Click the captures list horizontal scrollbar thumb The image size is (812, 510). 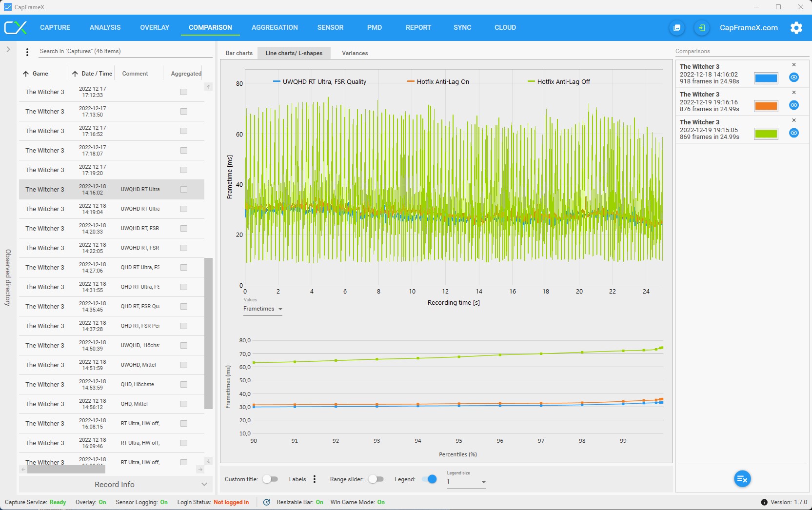66,470
